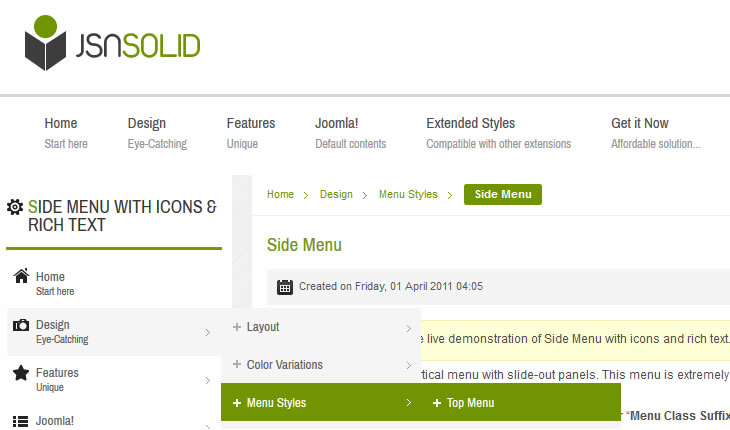730x430 pixels.
Task: Expand the Color Variations submenu arrow
Action: point(409,365)
